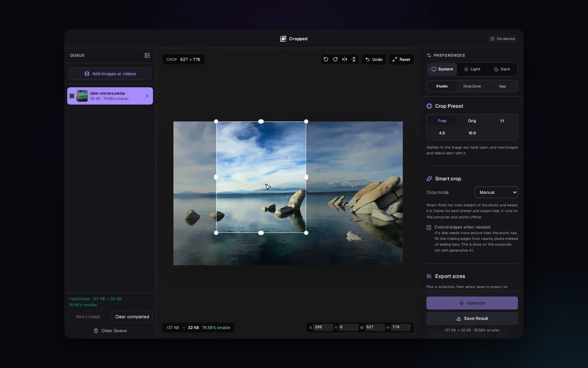Click Retry failed
588x368 pixels.
click(88, 317)
